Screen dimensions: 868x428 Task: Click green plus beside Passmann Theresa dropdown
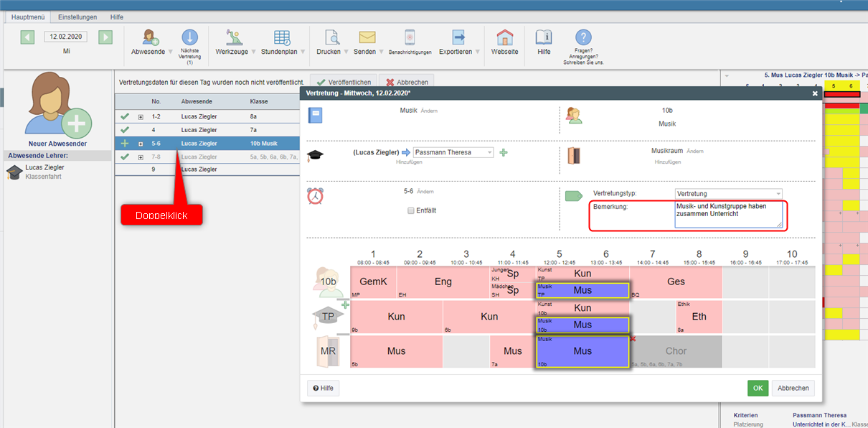click(x=503, y=152)
